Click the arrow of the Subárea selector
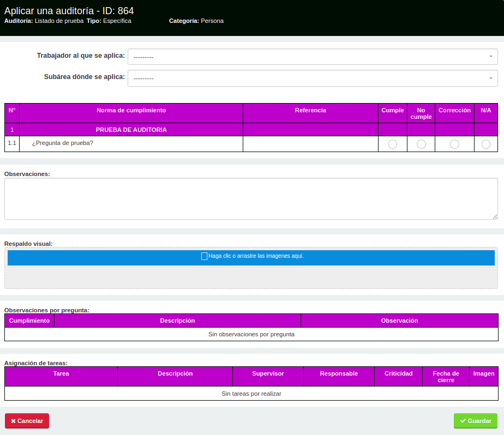 tap(490, 78)
